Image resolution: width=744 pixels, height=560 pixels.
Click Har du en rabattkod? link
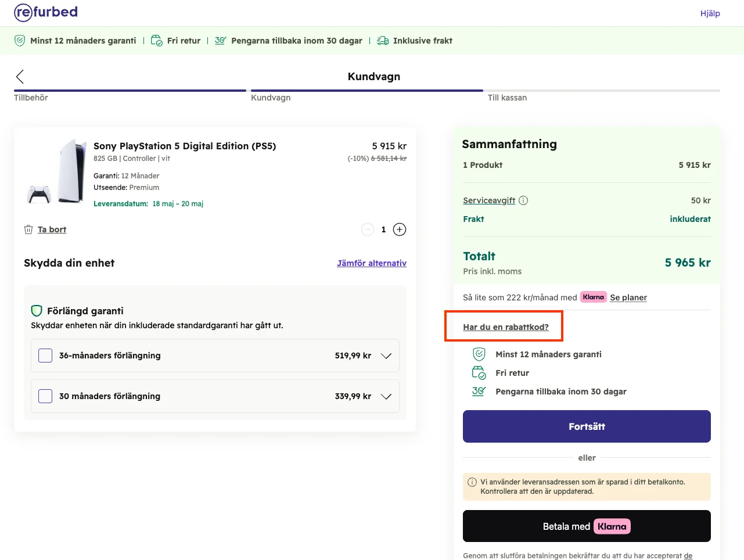(506, 327)
